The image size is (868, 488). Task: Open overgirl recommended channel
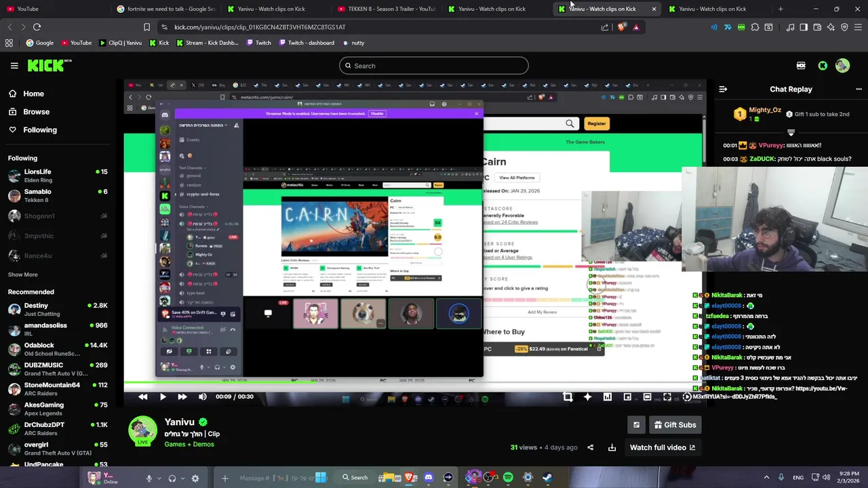click(58, 449)
